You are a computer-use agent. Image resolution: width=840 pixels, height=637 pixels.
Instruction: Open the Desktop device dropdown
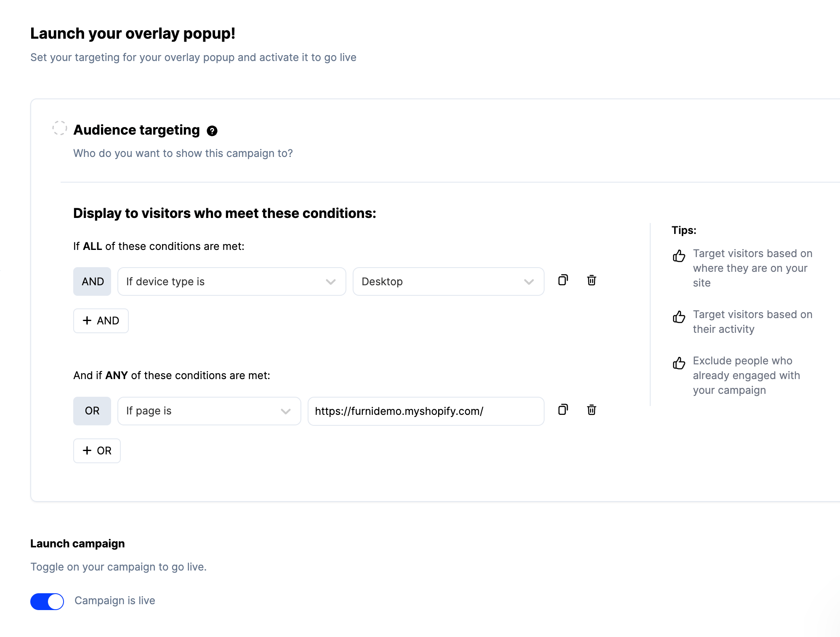click(448, 281)
